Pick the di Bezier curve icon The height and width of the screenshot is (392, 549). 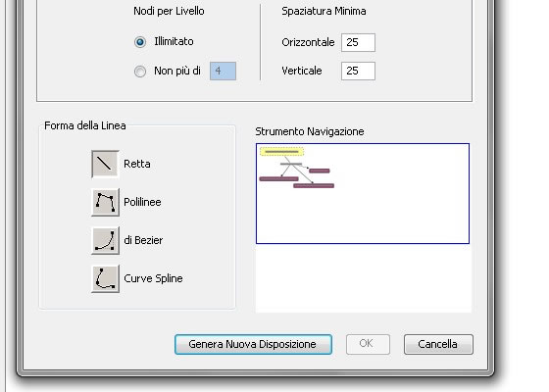(105, 240)
